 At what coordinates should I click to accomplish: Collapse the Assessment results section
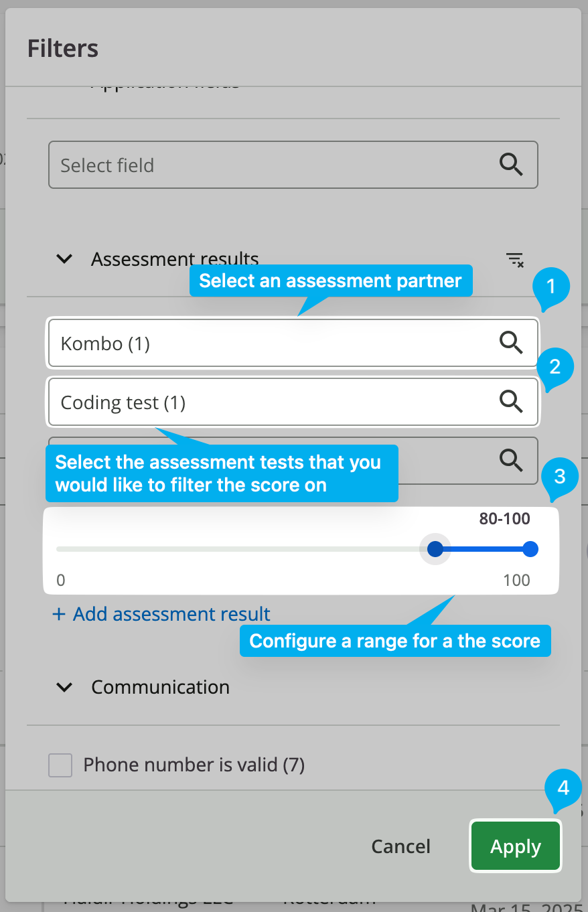pos(64,259)
